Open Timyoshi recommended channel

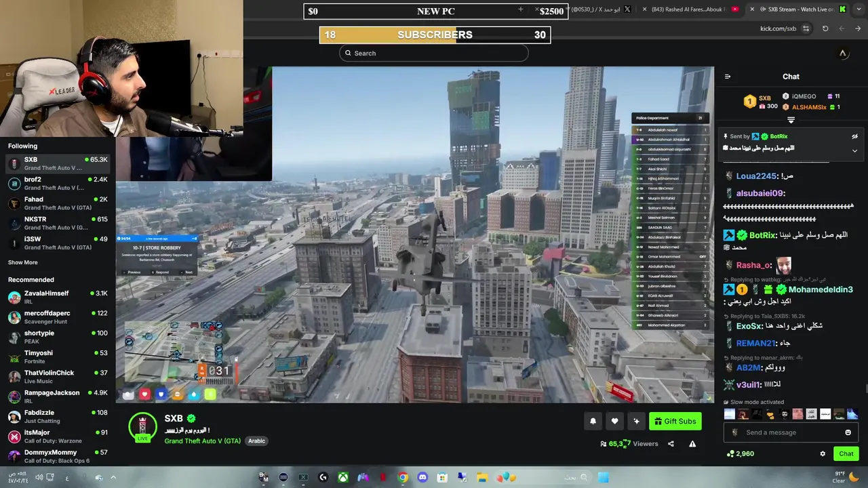[x=58, y=357]
